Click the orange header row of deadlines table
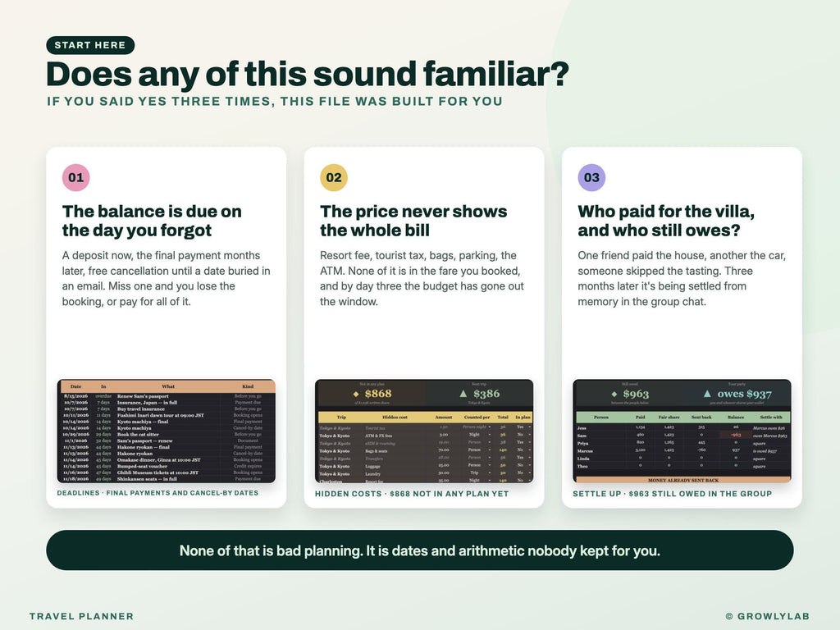 [x=166, y=386]
